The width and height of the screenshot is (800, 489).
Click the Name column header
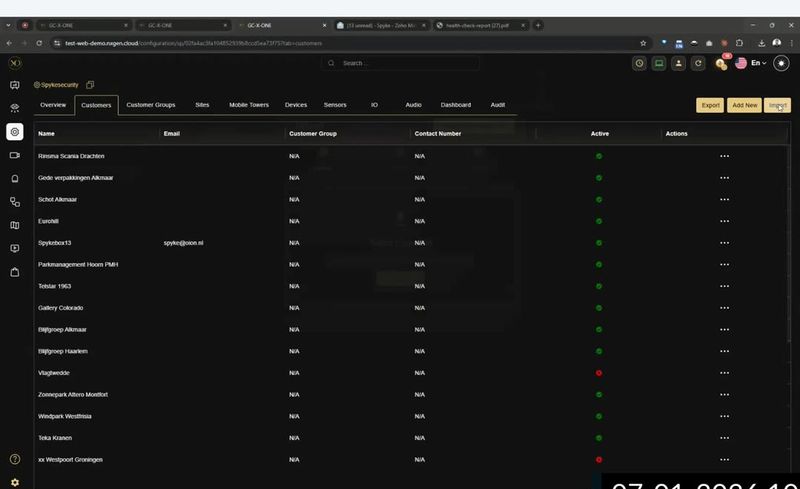click(x=46, y=134)
